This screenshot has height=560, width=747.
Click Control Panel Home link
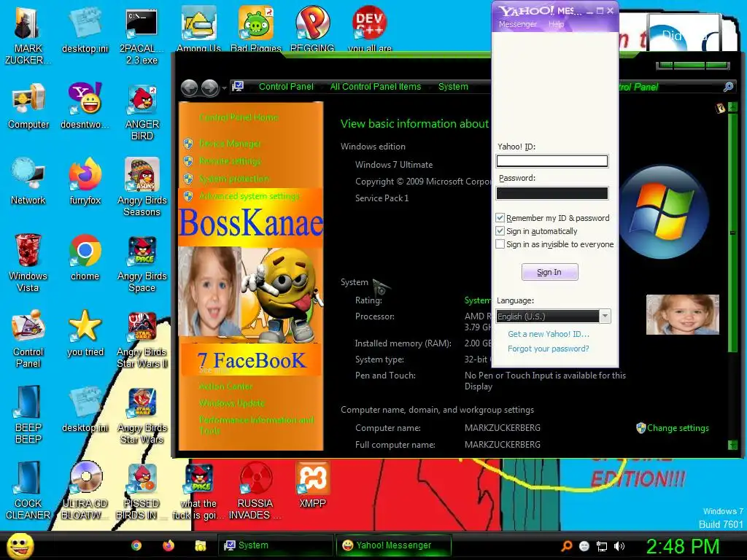click(x=239, y=117)
